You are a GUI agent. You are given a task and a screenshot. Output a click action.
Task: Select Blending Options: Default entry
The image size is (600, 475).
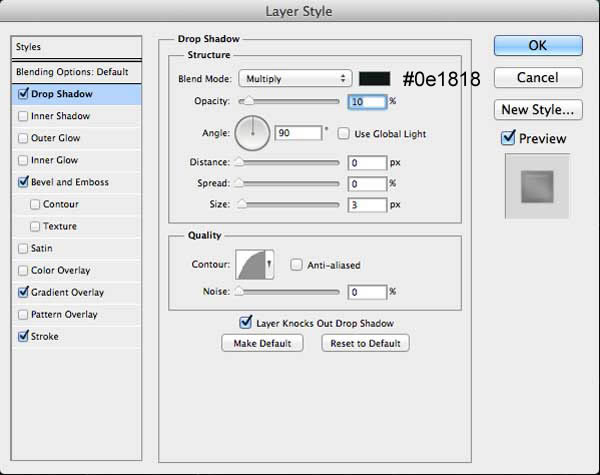(77, 72)
